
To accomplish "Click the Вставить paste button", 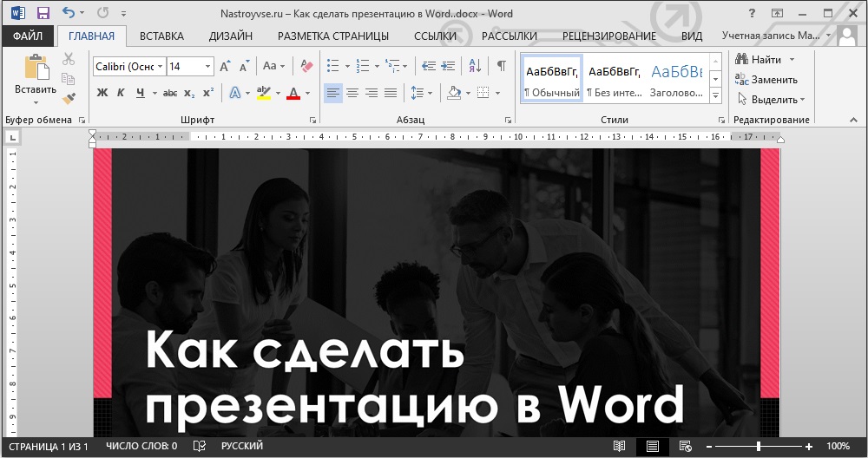I will [x=36, y=74].
